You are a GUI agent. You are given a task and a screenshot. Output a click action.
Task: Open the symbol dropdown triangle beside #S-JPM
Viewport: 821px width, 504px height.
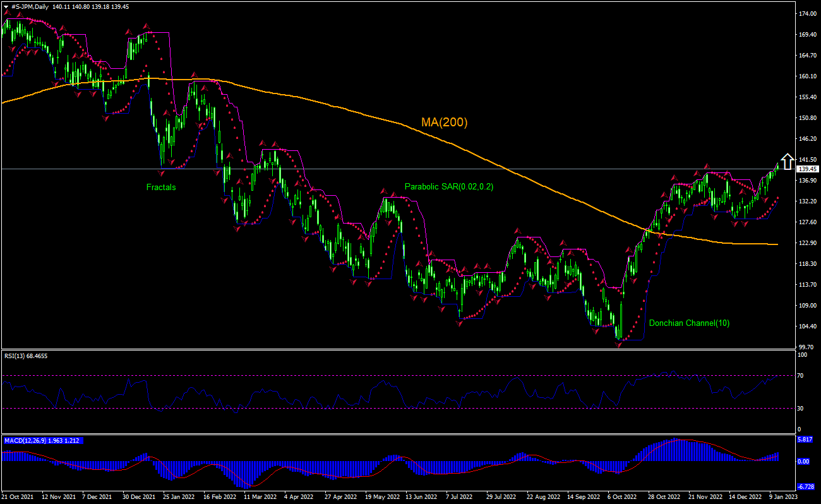click(x=5, y=5)
